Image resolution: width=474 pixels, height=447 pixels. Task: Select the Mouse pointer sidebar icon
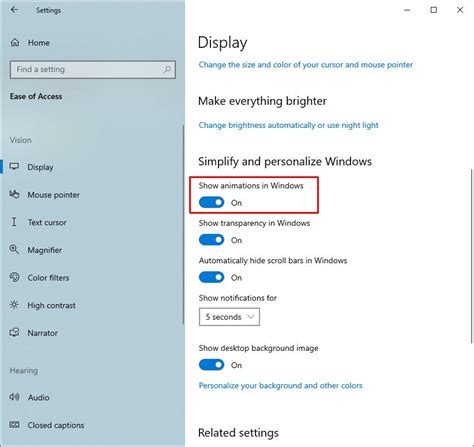click(14, 194)
